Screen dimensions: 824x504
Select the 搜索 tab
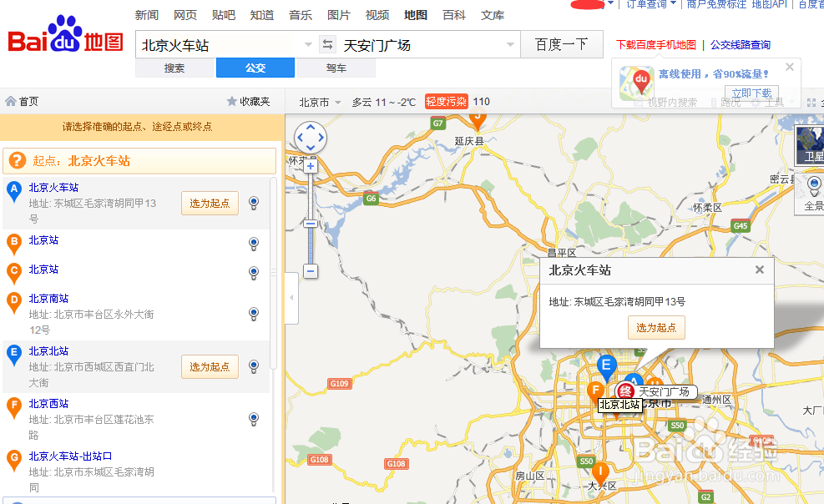point(174,68)
